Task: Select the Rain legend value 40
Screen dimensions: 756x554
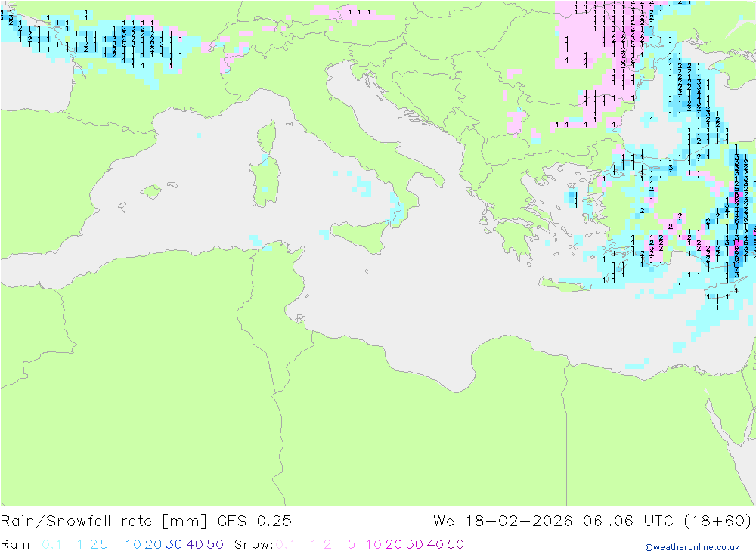Action: (195, 544)
